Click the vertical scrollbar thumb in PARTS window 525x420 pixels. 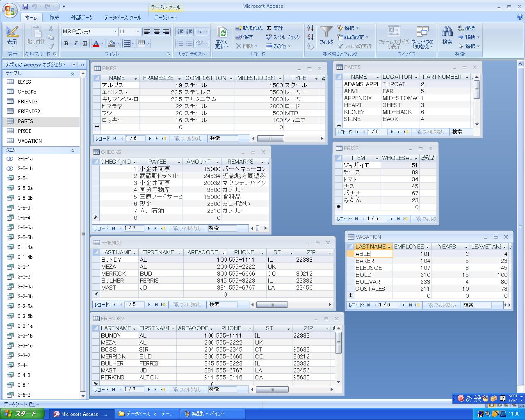[x=477, y=89]
